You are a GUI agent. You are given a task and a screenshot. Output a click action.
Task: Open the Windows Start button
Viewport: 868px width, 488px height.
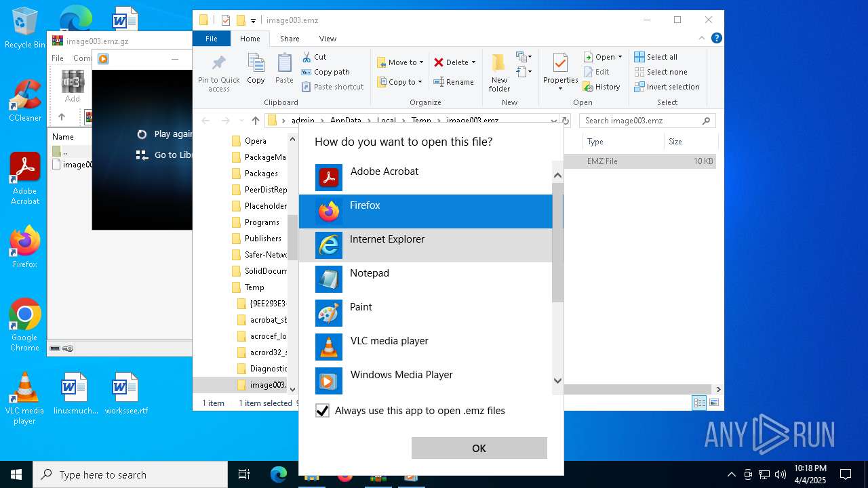(16, 474)
